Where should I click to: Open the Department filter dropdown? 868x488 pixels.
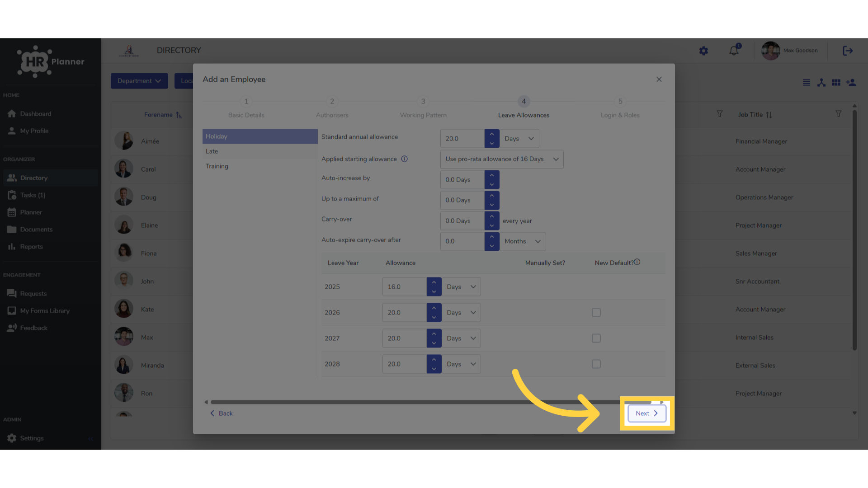(139, 81)
